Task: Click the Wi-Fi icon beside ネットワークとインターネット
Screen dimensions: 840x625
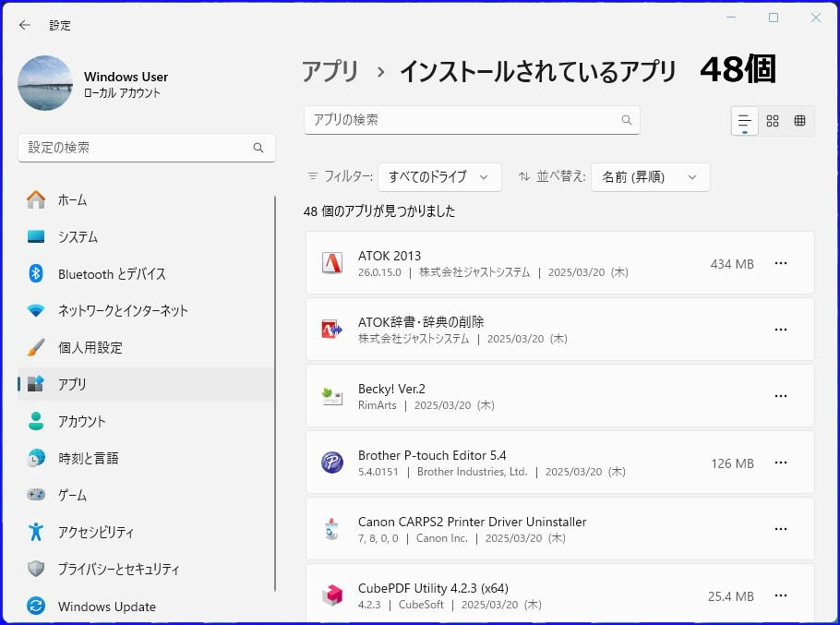Action: coord(36,310)
